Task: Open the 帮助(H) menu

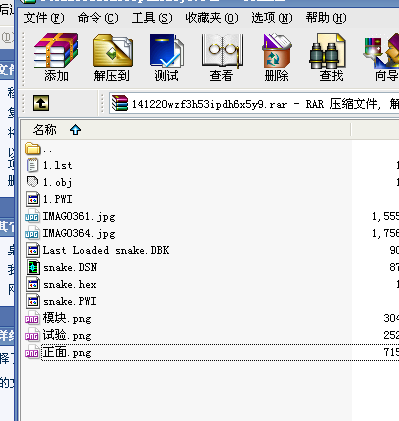Action: [x=326, y=18]
